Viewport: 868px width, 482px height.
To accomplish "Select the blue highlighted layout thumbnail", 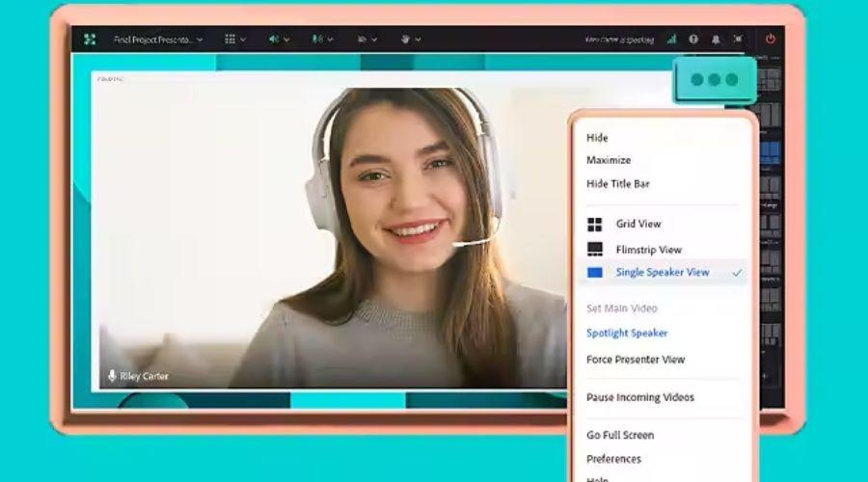I will [x=770, y=152].
